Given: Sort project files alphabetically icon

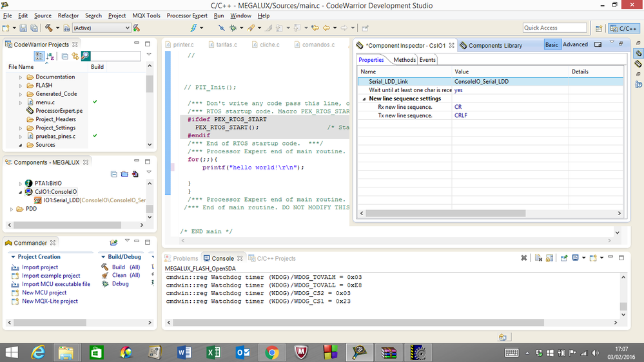Looking at the screenshot, I should tap(51, 57).
